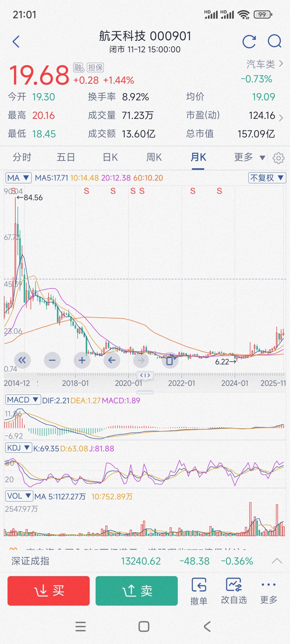290x644 pixels.
Task: Tap 总市值 157.09亿 value
Action: pos(256,134)
